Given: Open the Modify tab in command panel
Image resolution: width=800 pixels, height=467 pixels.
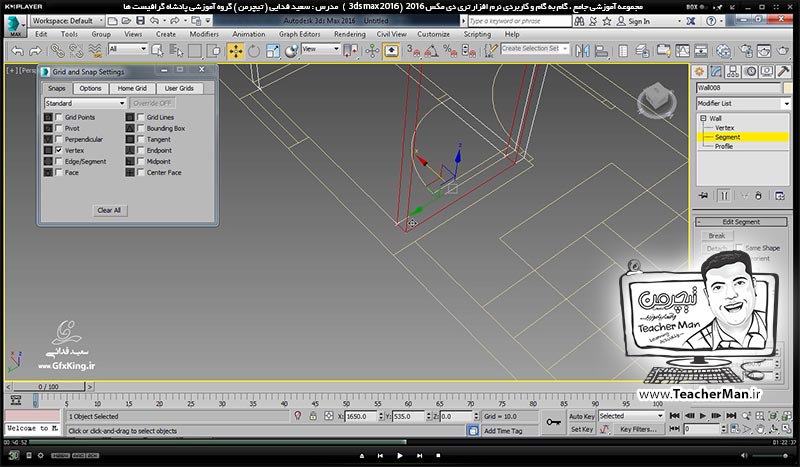Looking at the screenshot, I should click(716, 71).
